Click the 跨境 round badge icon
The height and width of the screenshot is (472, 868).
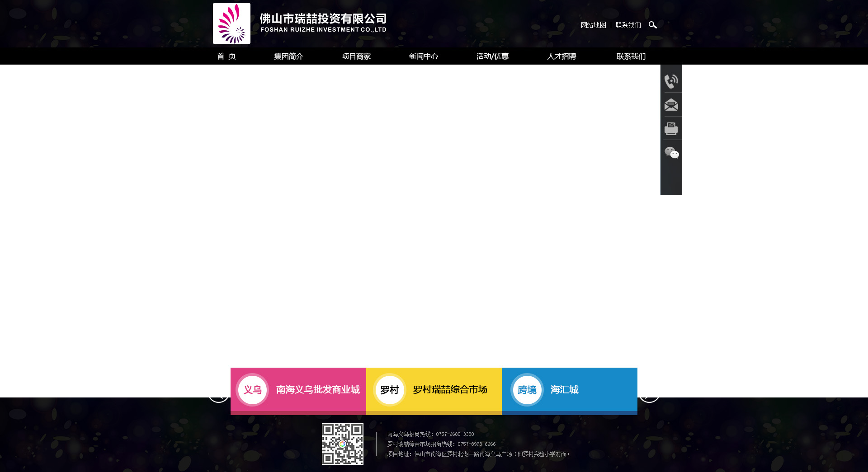tap(527, 390)
